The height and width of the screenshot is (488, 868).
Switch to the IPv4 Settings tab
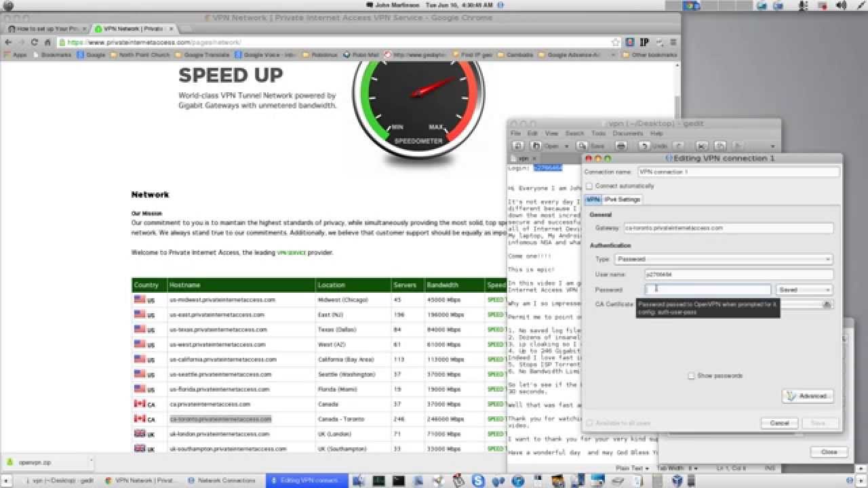coord(622,200)
